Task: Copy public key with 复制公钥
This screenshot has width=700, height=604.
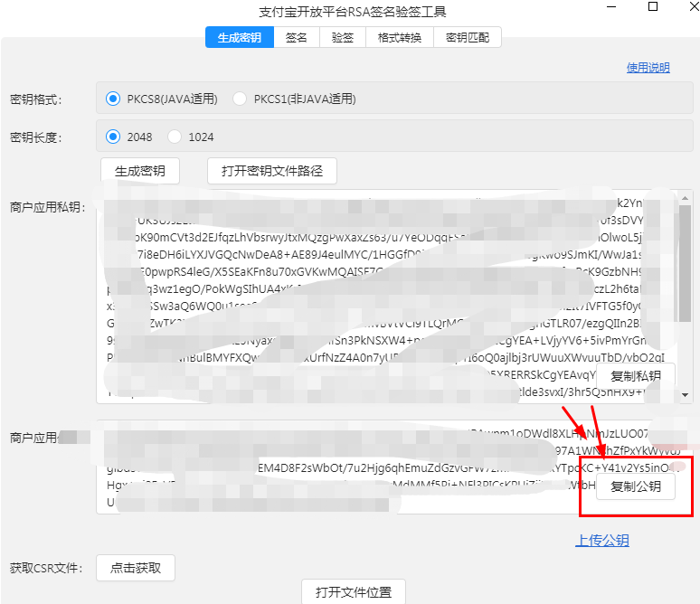Action: [636, 486]
